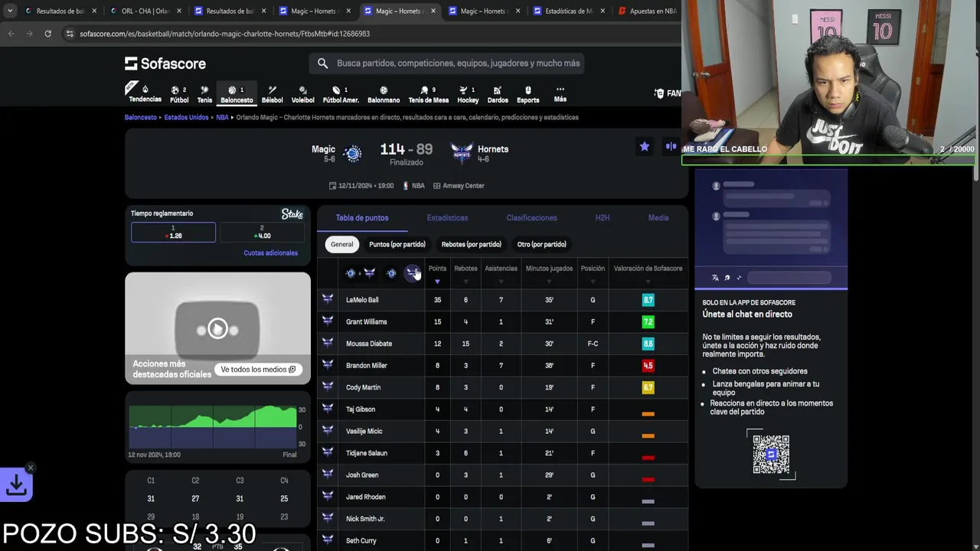Select Puntos (por partido) filter
This screenshot has height=551, width=980.
coord(397,244)
